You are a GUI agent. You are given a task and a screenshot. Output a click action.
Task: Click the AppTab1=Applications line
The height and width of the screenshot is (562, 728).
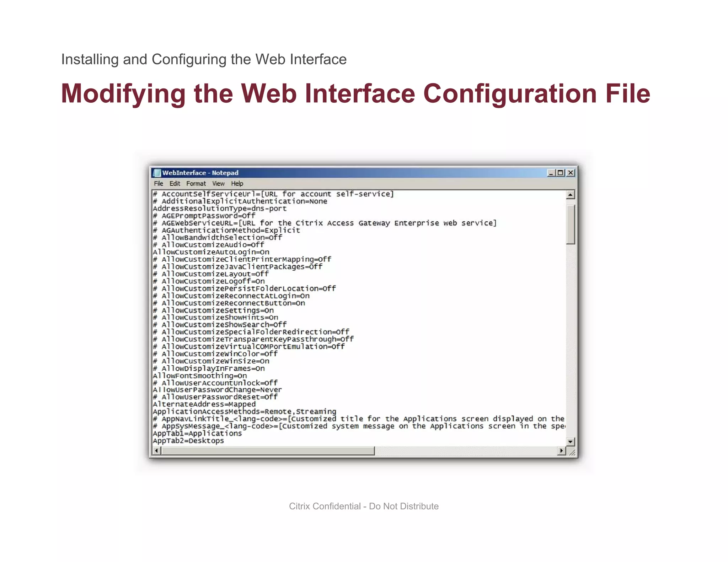[197, 434]
